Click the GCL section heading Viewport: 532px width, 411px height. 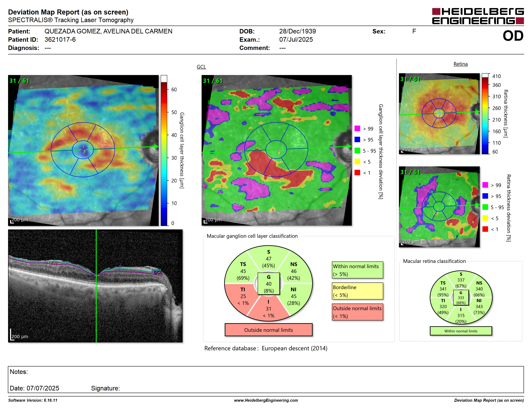[201, 67]
